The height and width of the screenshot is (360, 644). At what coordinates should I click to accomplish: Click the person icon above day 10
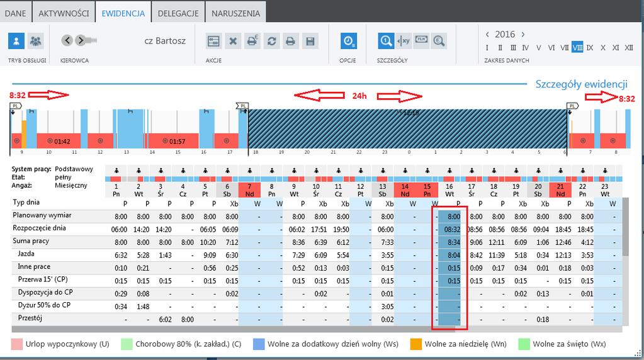click(316, 171)
